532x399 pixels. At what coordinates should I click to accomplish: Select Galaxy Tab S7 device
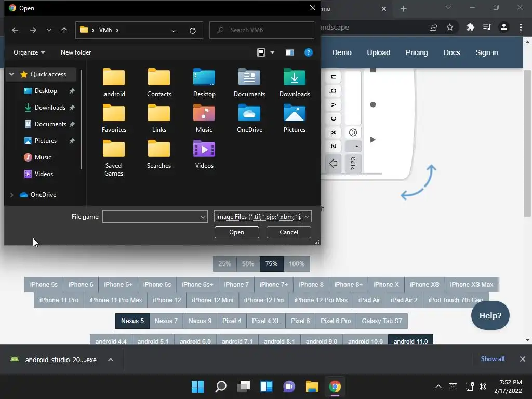[x=382, y=321]
